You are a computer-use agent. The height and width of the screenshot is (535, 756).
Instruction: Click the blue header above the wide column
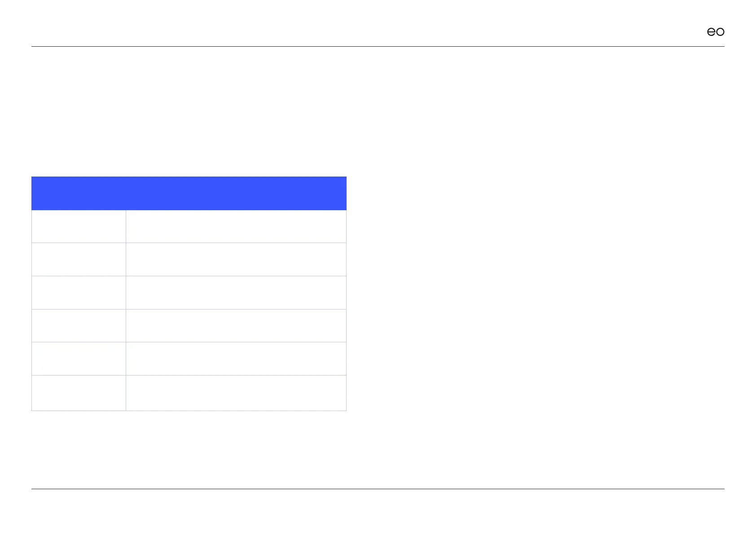tap(236, 193)
